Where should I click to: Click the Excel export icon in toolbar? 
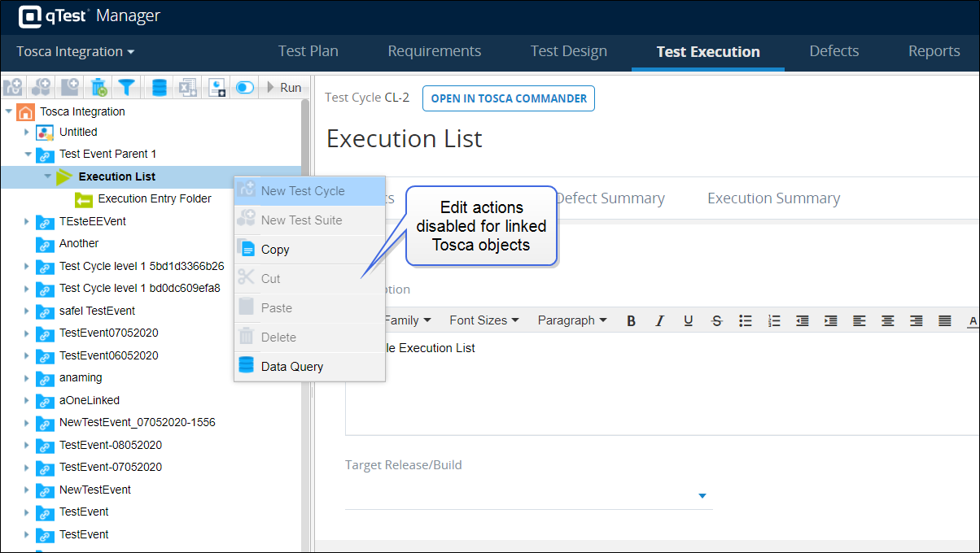click(188, 87)
